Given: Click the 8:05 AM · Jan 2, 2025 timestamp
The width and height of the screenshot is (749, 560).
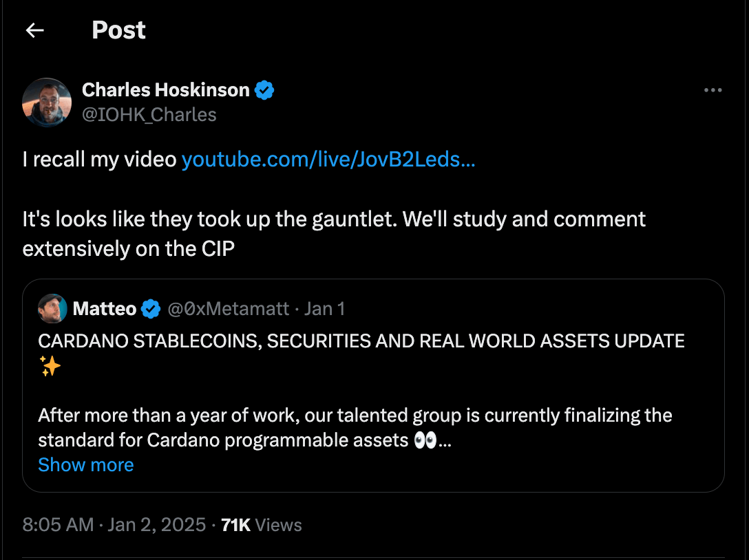Looking at the screenshot, I should [x=114, y=525].
